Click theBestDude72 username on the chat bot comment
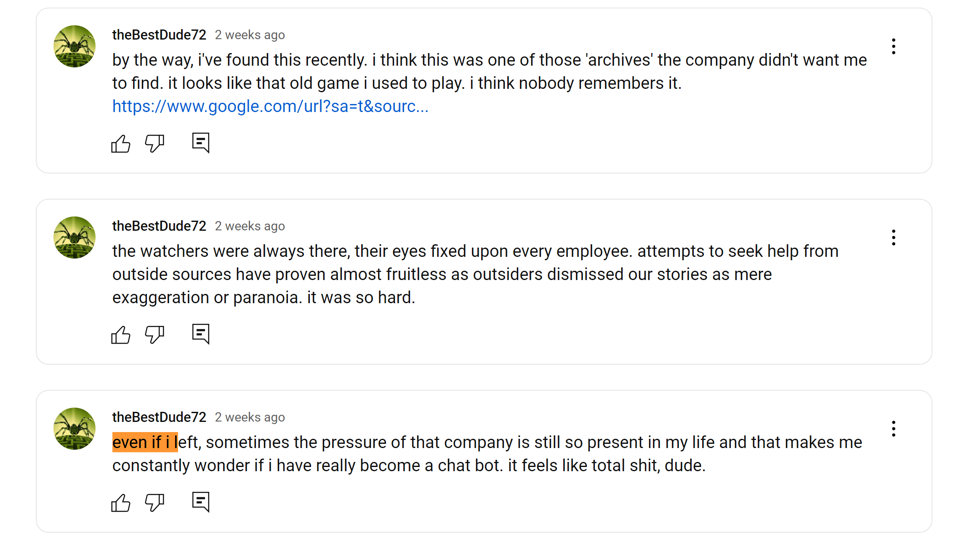The image size is (980, 547). tap(159, 417)
